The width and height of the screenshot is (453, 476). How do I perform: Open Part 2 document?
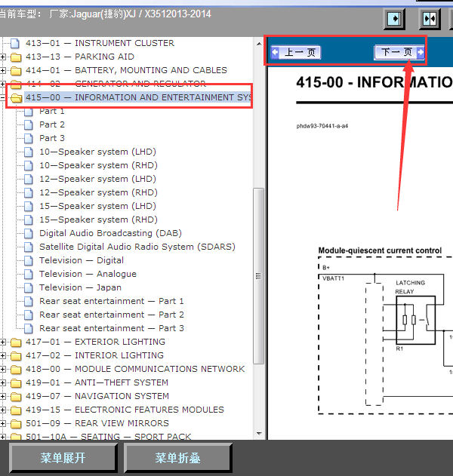52,124
